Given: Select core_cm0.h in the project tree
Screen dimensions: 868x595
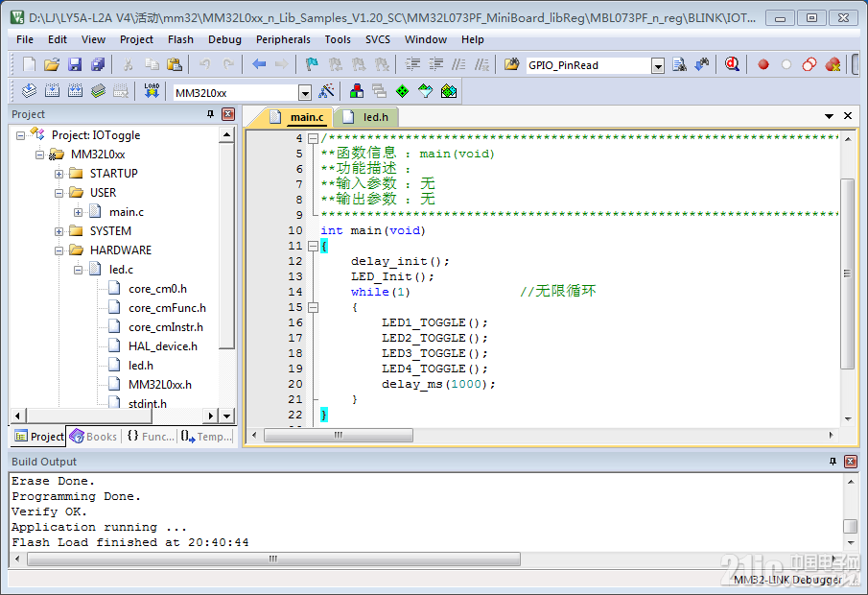Looking at the screenshot, I should 157,289.
